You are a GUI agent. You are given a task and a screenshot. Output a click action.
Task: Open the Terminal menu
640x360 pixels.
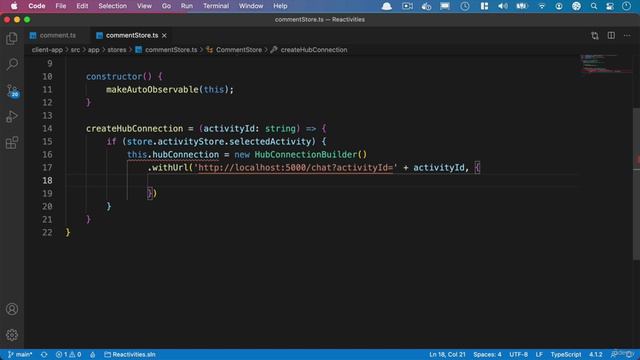[x=216, y=6]
